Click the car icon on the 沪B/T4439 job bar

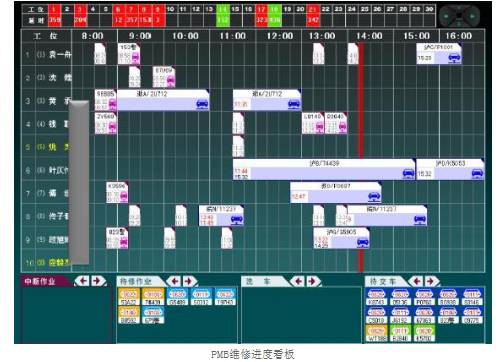tap(408, 173)
